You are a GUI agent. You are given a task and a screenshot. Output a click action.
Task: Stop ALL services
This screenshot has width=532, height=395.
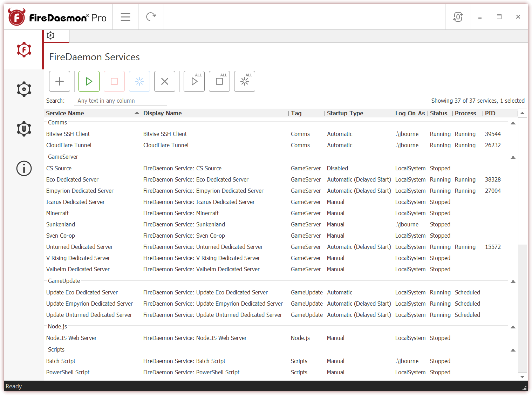point(219,81)
